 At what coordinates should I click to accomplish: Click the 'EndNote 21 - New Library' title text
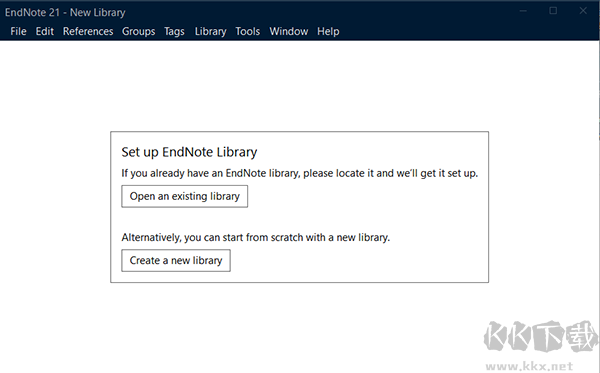click(x=65, y=13)
